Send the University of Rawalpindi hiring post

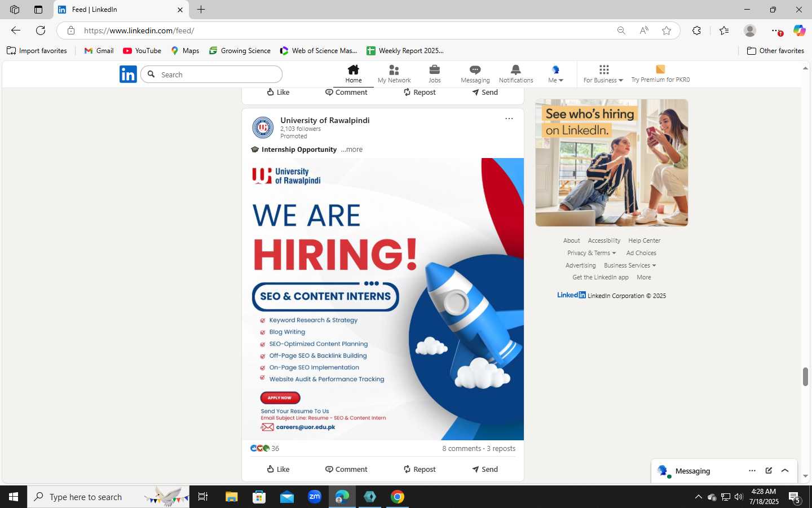coord(485,469)
